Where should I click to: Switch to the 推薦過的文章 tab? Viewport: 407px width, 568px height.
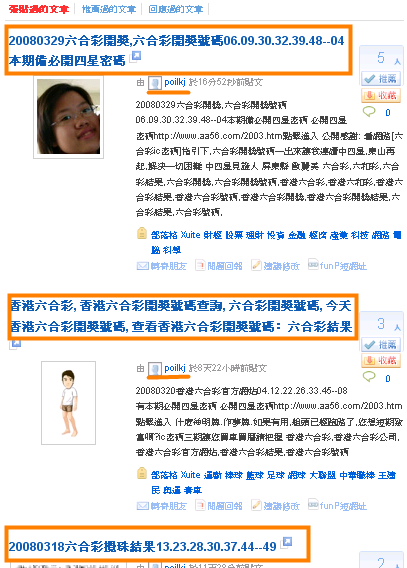pos(109,9)
